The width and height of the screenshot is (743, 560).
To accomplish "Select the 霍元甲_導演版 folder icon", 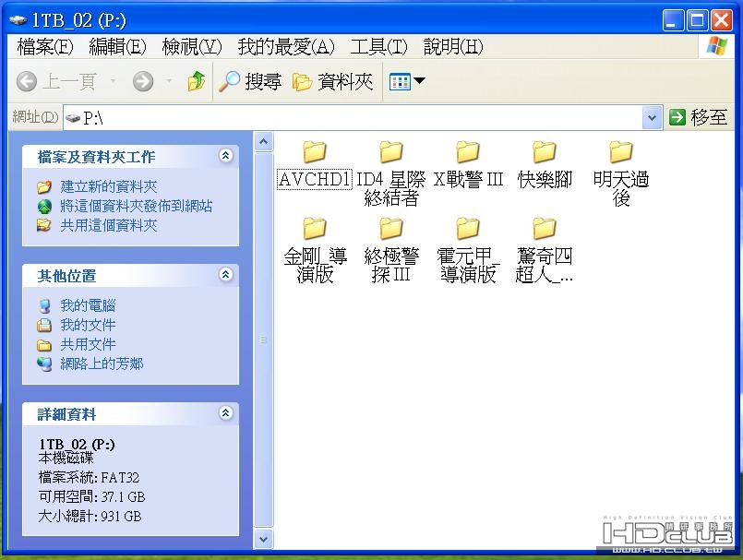I will tap(468, 229).
